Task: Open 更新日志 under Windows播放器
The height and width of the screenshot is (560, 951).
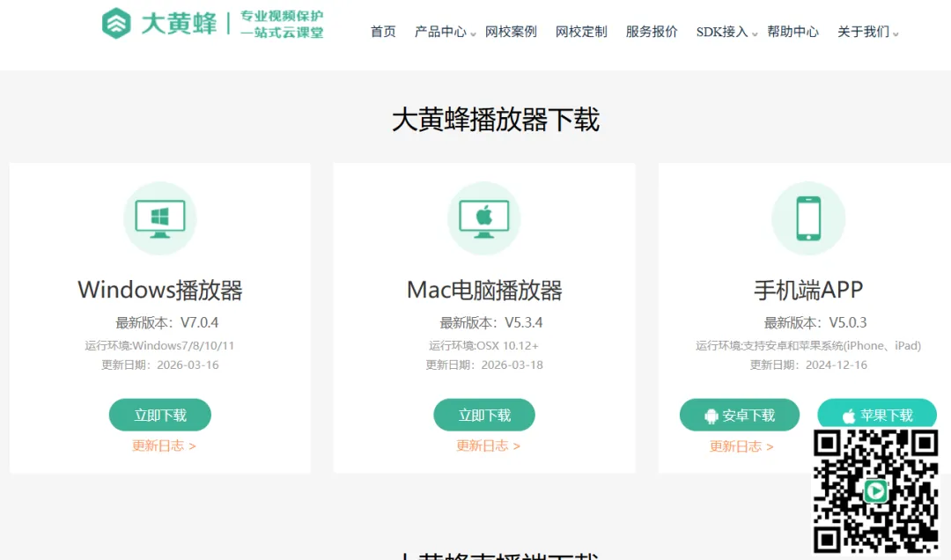Action: (164, 446)
